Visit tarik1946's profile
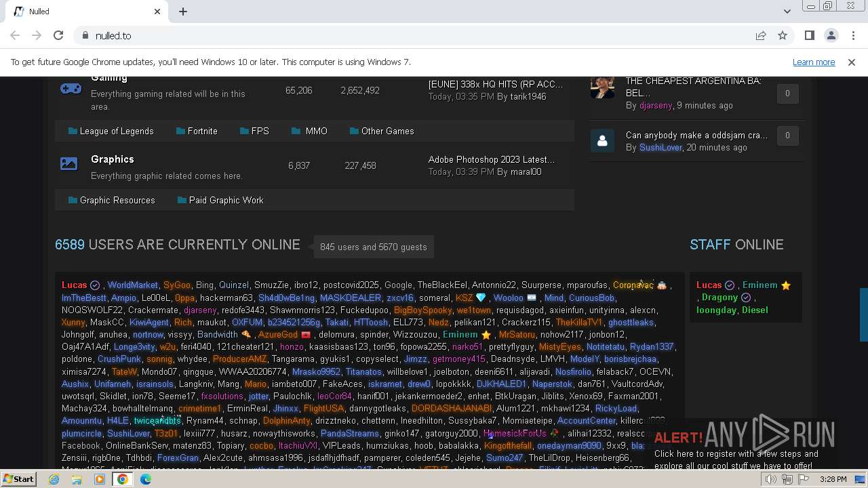Viewport: 868px width, 488px height. 528,96
